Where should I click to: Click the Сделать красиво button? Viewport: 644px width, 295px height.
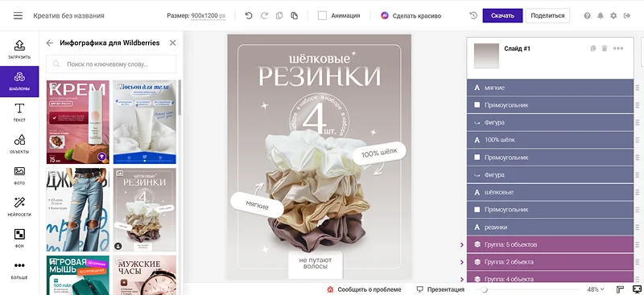(x=411, y=15)
